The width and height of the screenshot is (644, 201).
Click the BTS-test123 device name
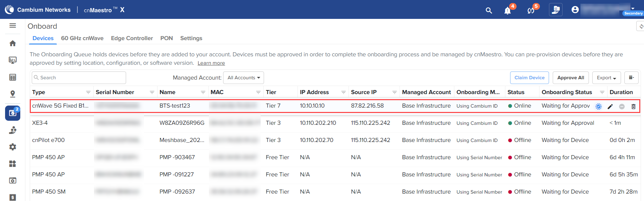tap(175, 106)
